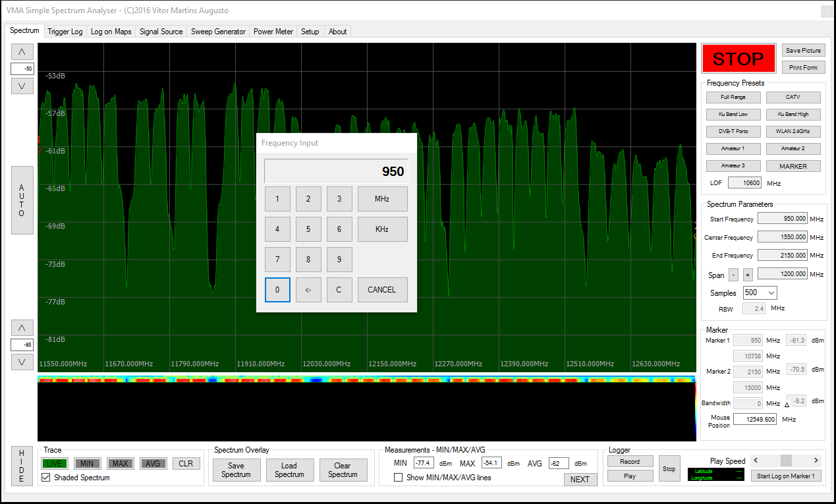
Task: Select the Full Range frequency preset
Action: (x=733, y=98)
